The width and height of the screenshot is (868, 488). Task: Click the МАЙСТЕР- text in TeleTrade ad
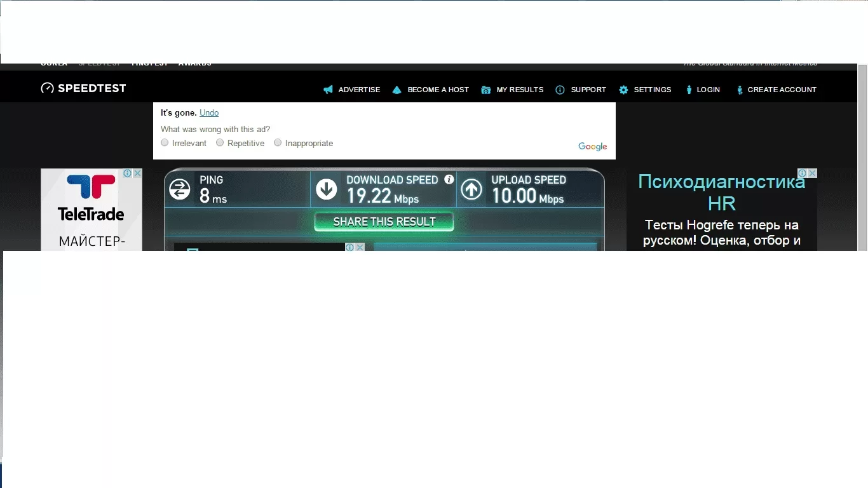(x=92, y=241)
